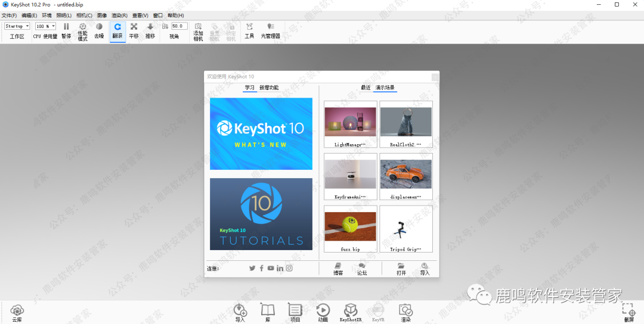The image size is (644, 324).
Task: Click the Pause (暂停) render icon
Action: click(x=66, y=27)
